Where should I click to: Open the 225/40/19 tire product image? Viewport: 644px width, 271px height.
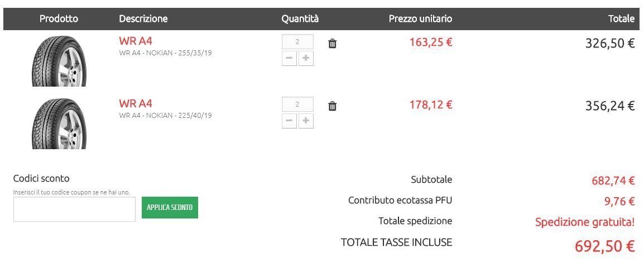coord(59,123)
